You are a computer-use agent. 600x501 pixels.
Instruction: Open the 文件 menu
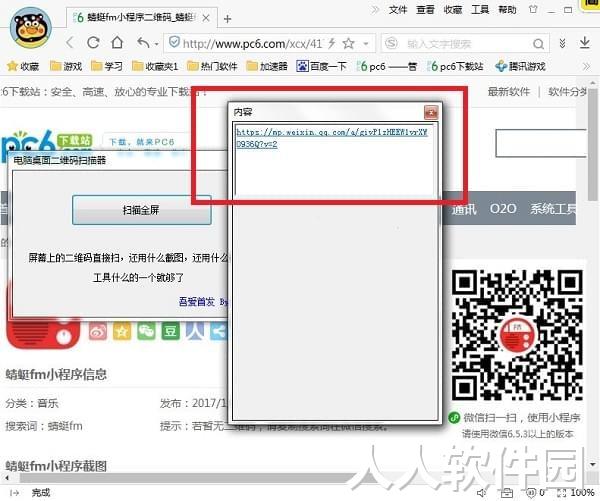point(398,10)
